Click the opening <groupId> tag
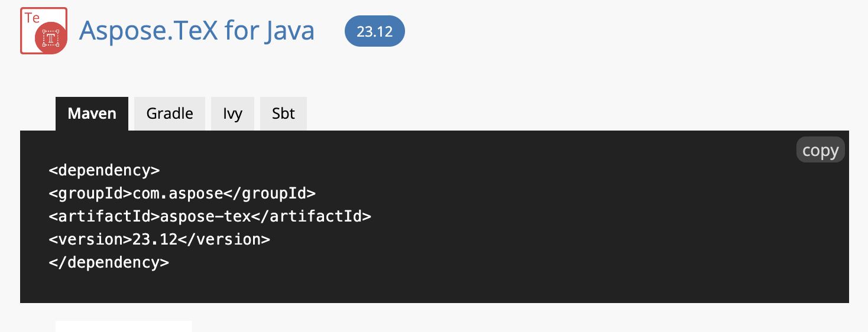868x332 pixels. pos(90,193)
